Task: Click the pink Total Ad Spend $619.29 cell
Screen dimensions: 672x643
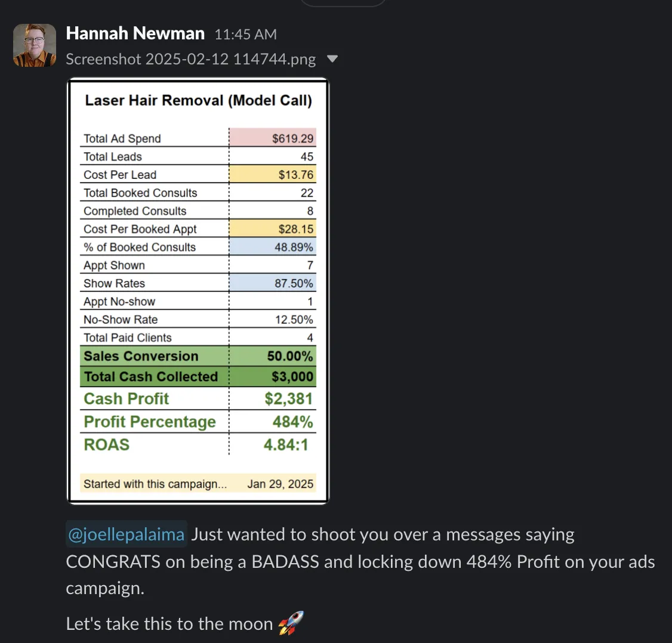Action: pos(273,138)
